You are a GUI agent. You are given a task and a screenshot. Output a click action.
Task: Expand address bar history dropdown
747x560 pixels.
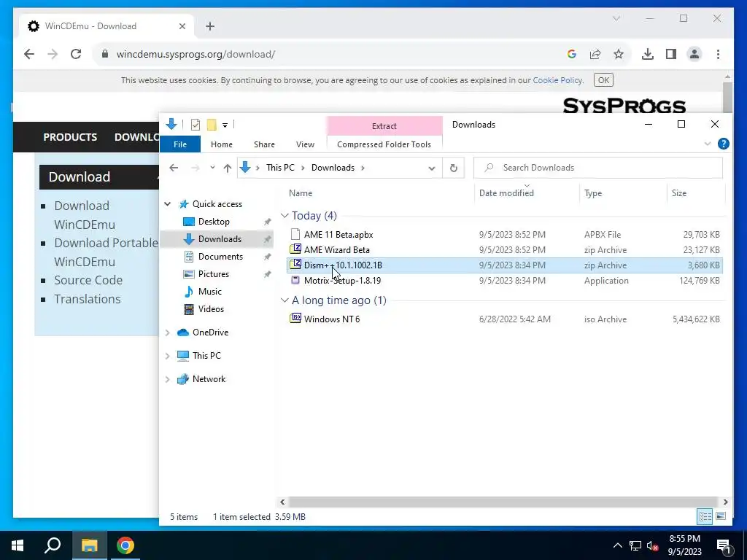pos(432,168)
